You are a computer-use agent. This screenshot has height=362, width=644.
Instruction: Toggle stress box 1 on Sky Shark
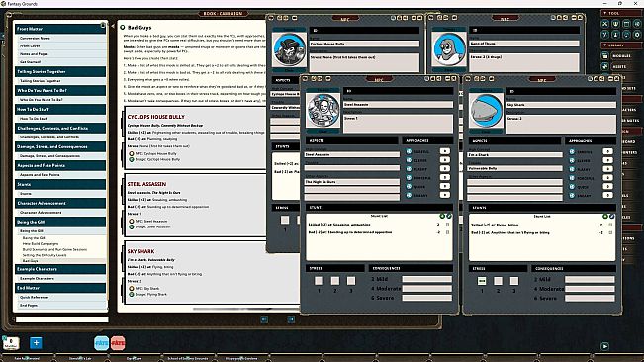[x=482, y=281]
